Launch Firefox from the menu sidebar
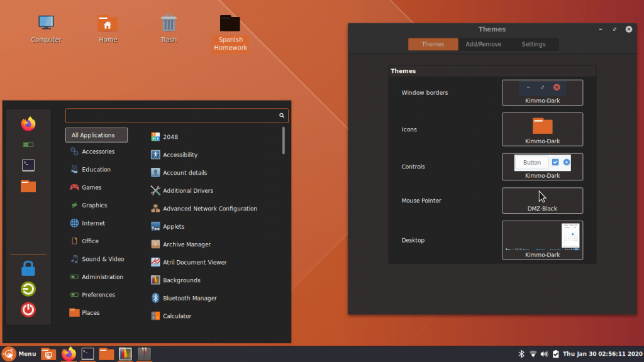This screenshot has width=644, height=362. [x=28, y=124]
